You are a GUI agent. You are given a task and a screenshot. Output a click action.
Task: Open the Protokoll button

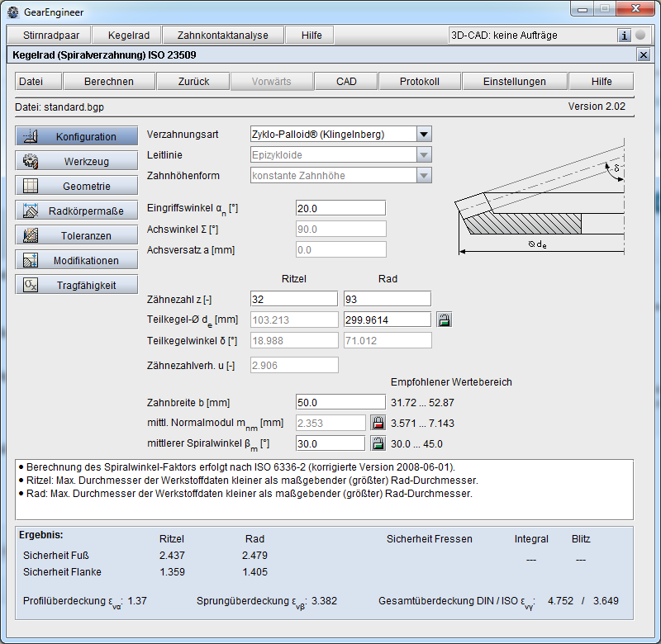click(420, 81)
